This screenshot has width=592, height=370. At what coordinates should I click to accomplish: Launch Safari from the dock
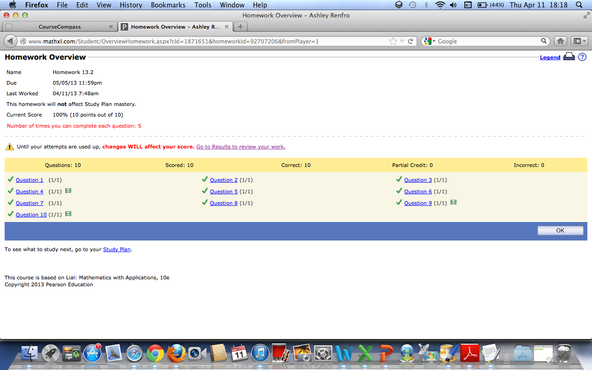click(134, 354)
